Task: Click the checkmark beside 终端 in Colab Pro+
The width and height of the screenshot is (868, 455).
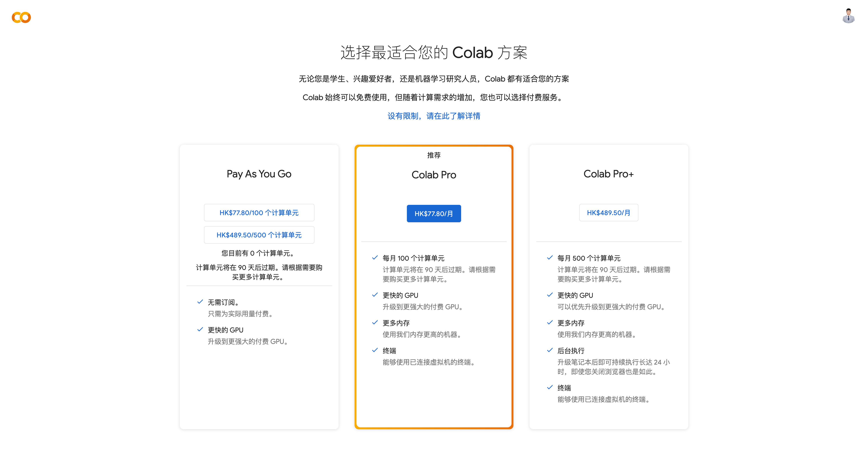Action: [x=550, y=387]
